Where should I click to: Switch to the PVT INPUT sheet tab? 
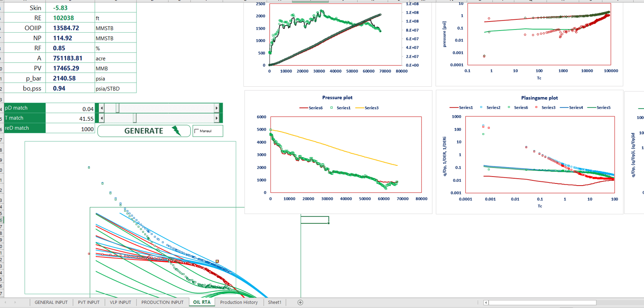[89, 302]
